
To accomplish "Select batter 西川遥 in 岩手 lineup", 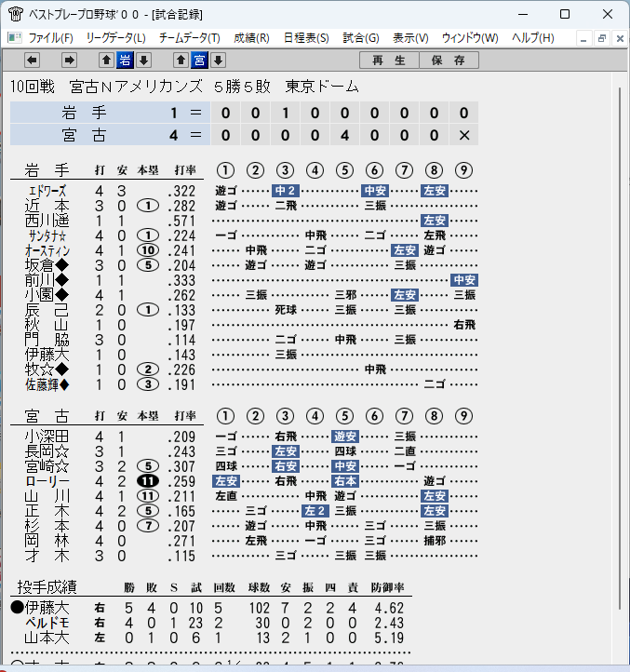I will [x=47, y=222].
